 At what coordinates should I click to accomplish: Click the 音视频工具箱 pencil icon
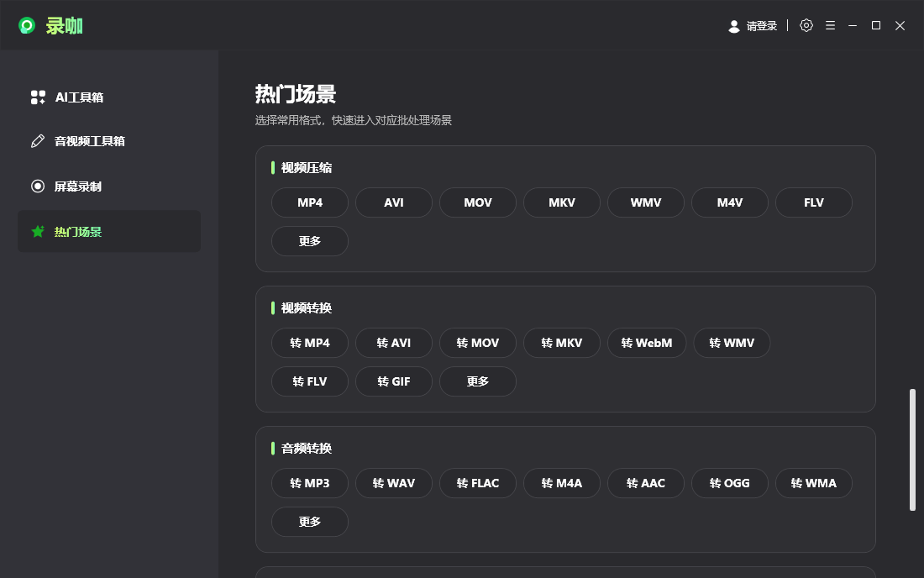click(38, 141)
